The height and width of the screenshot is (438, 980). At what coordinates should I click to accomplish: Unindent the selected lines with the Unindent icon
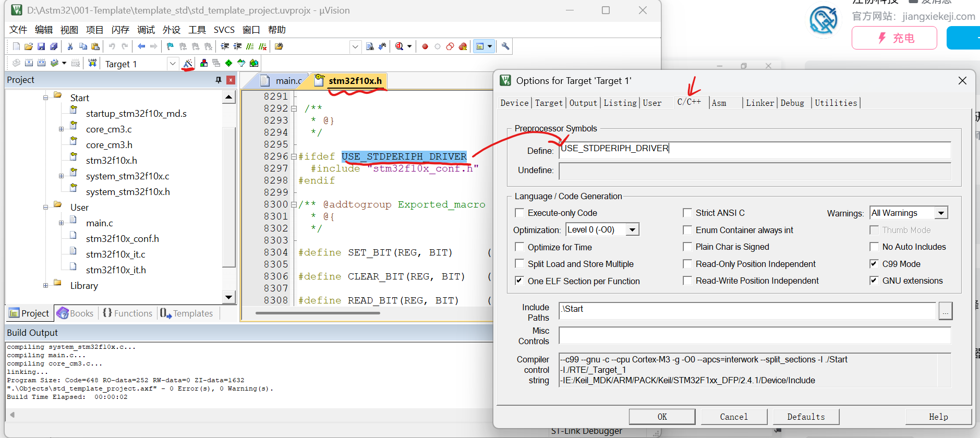pos(237,46)
